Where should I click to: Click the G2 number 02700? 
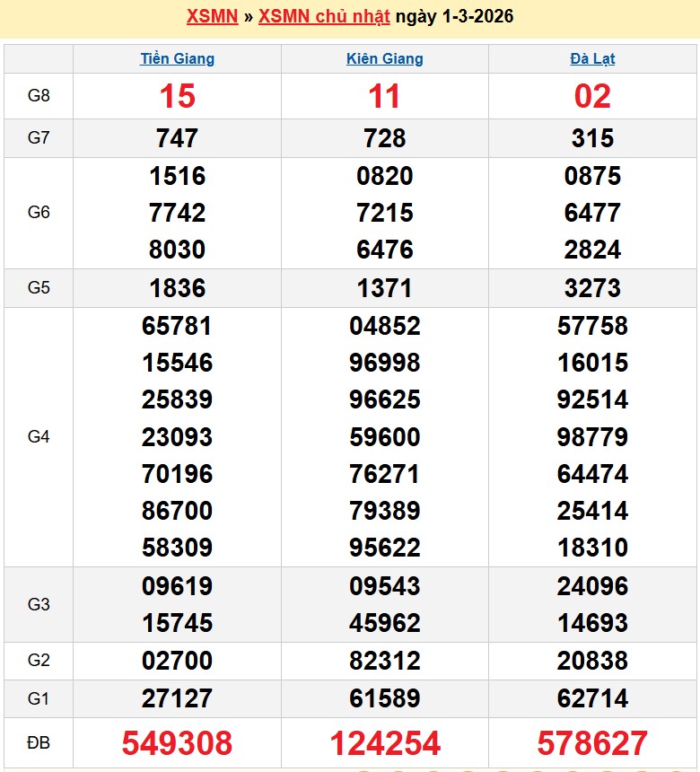pos(177,661)
